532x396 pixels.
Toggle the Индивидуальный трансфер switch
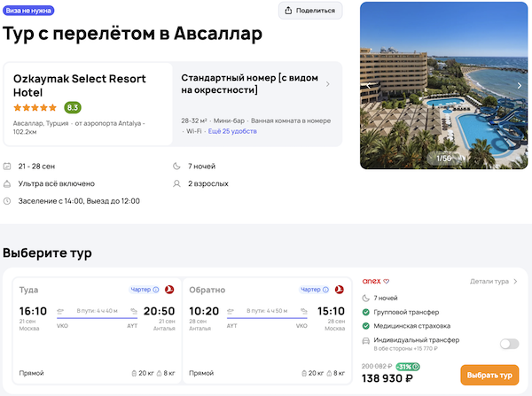[509, 344]
